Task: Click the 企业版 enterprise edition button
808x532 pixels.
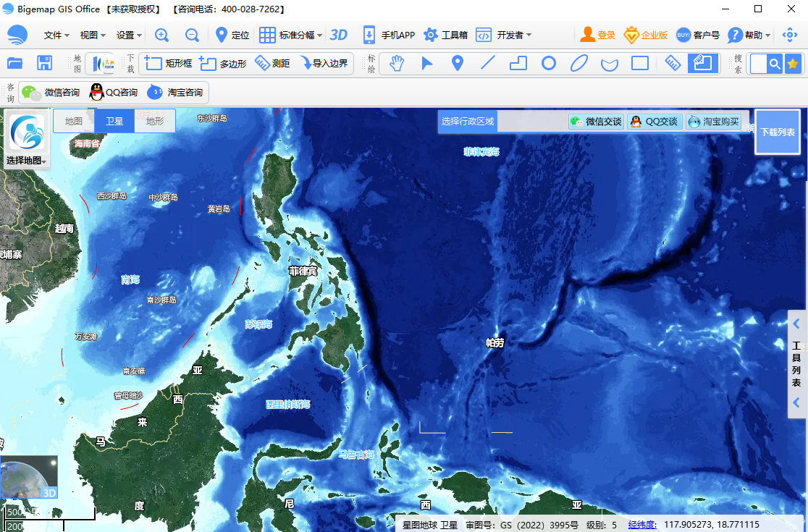Action: click(x=645, y=35)
